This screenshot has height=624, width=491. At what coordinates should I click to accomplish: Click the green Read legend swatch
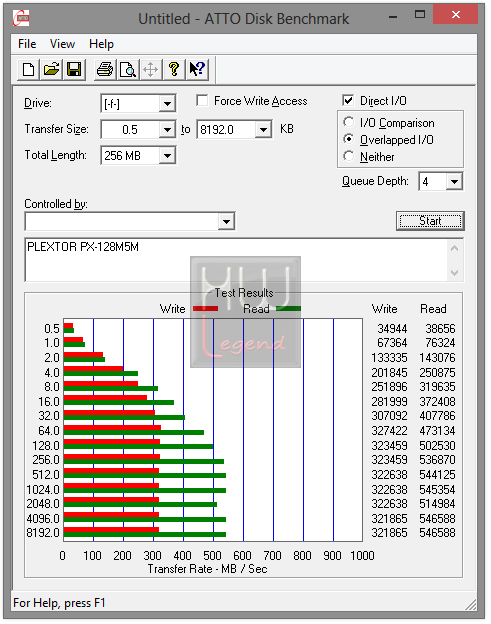[288, 308]
